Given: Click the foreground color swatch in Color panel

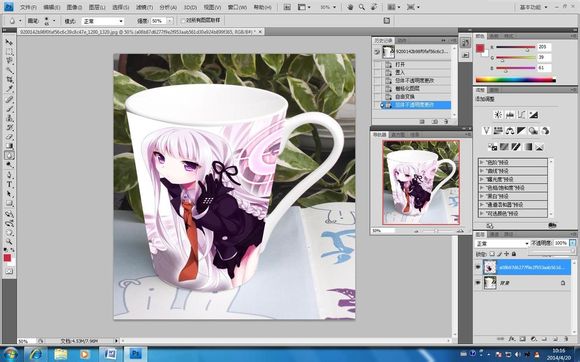Looking at the screenshot, I should tap(480, 48).
